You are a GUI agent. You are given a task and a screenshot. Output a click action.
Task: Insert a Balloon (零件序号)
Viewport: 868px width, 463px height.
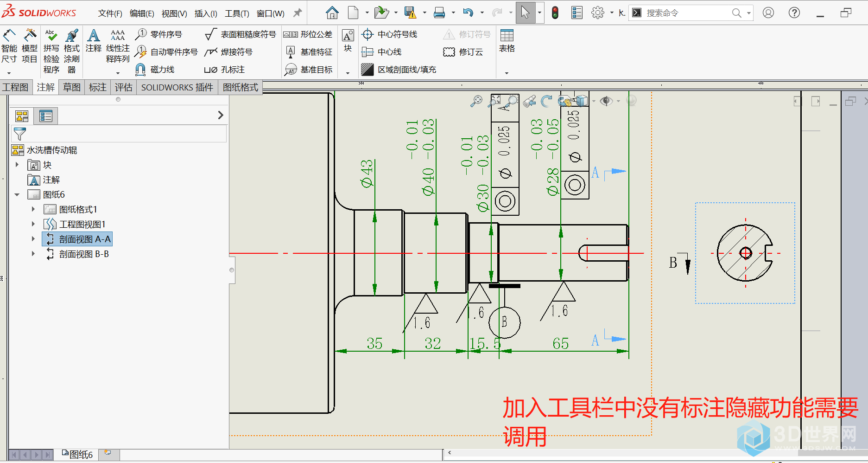pos(158,34)
